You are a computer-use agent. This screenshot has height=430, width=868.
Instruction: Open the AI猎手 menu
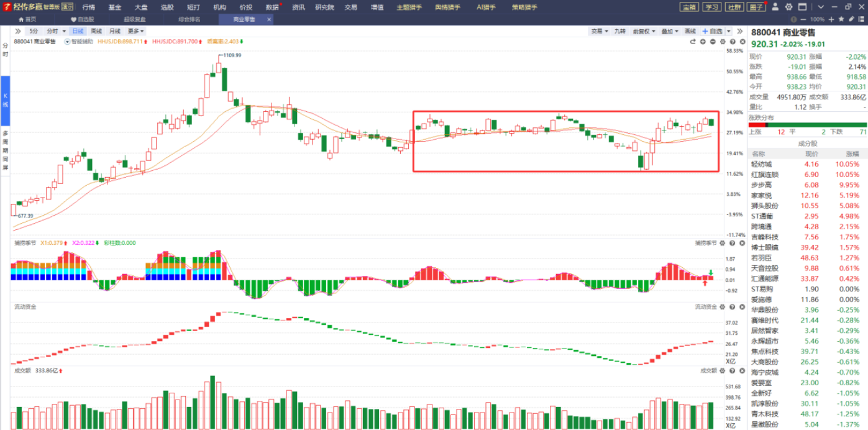[x=487, y=7]
